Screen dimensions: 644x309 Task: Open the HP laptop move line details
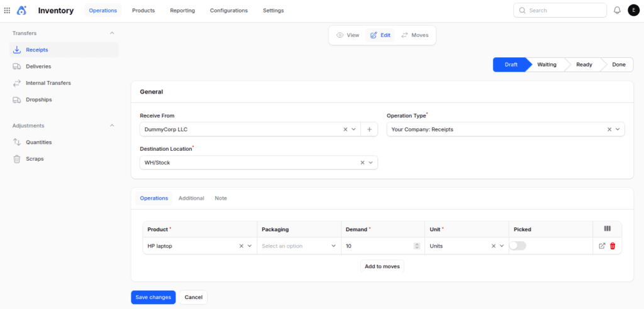602,246
